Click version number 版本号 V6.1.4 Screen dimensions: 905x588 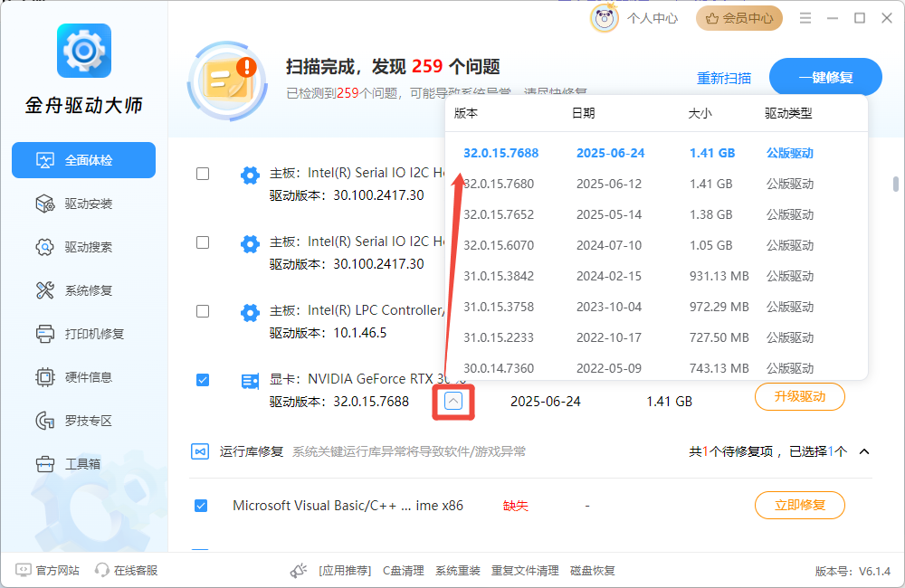(853, 572)
